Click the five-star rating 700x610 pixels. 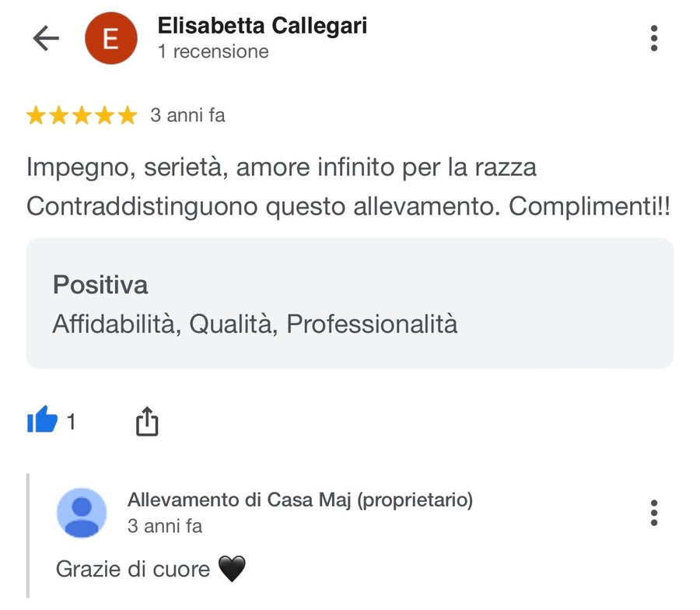coord(81,116)
